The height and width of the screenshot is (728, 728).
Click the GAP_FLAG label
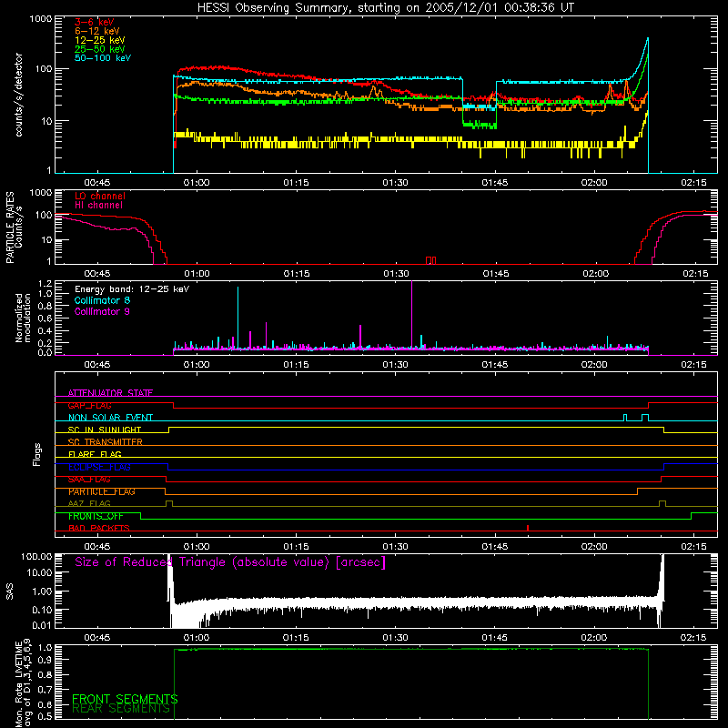89,405
